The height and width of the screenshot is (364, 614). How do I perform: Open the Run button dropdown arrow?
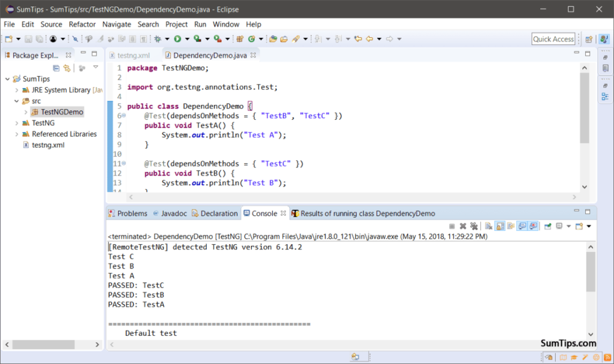click(187, 38)
